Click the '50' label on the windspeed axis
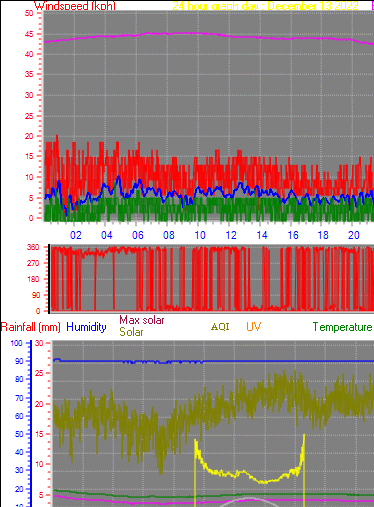The height and width of the screenshot is (507, 374). coord(29,13)
